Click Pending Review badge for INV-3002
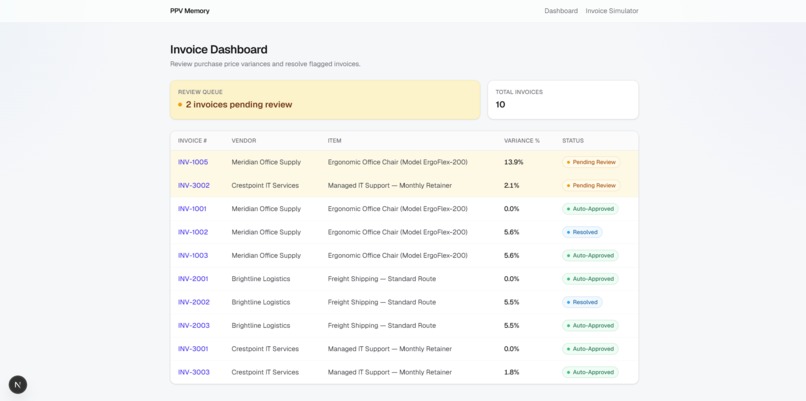The width and height of the screenshot is (806, 401). (x=591, y=186)
